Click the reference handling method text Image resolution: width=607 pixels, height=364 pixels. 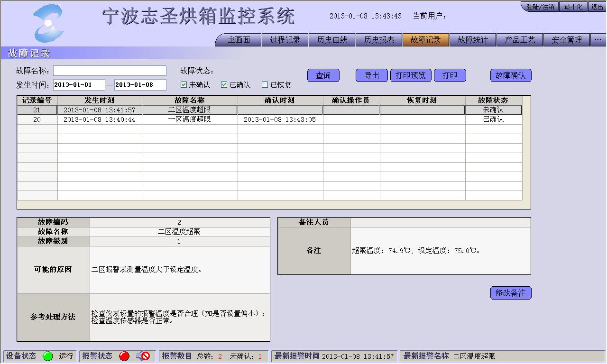tap(178, 317)
